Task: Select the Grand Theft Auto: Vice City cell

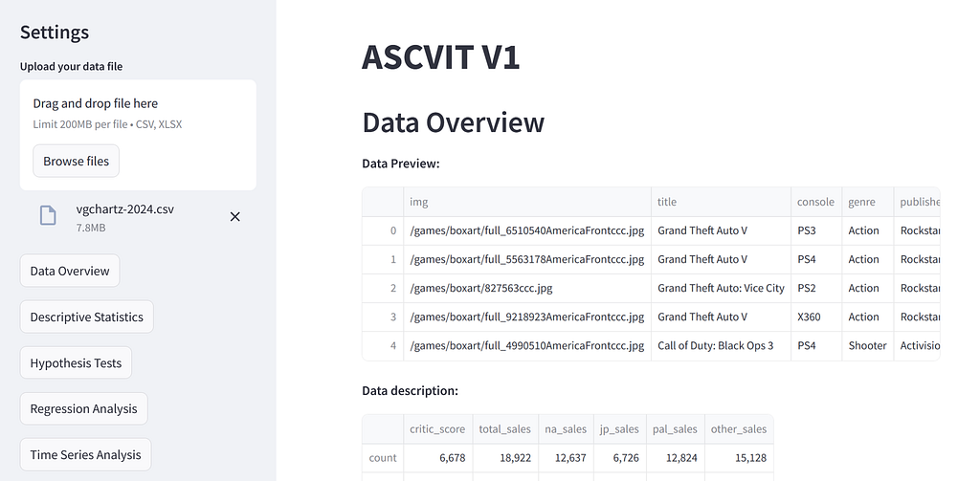Action: tap(722, 288)
